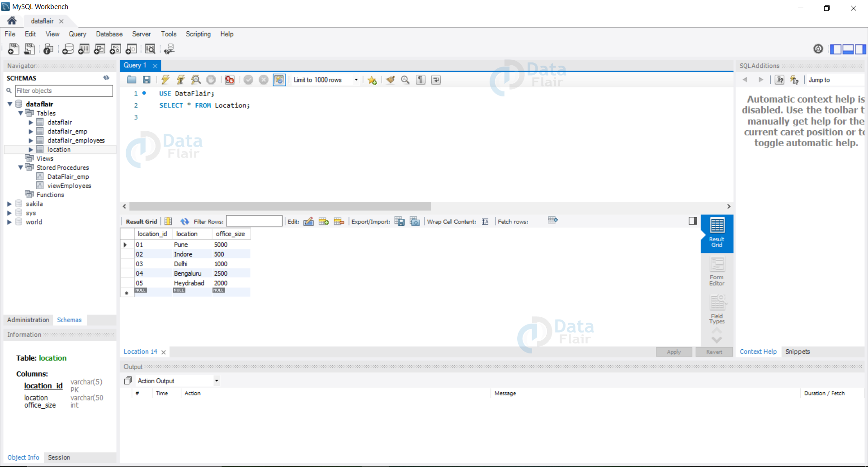Open the object inspector icon in main toolbar

[48, 49]
